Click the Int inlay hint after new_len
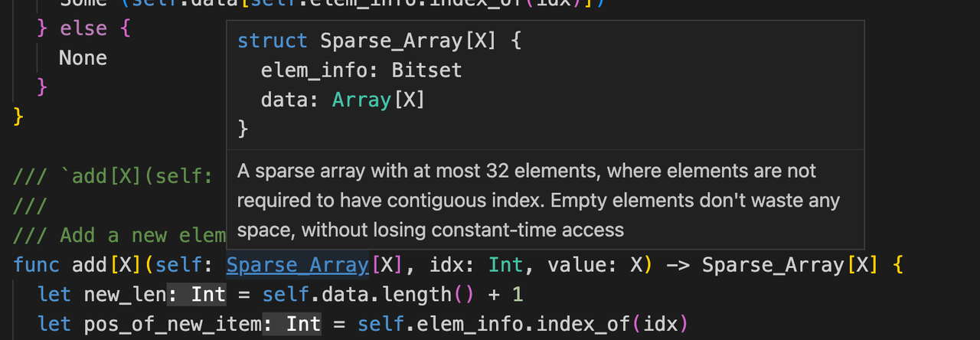This screenshot has height=340, width=980. click(208, 295)
